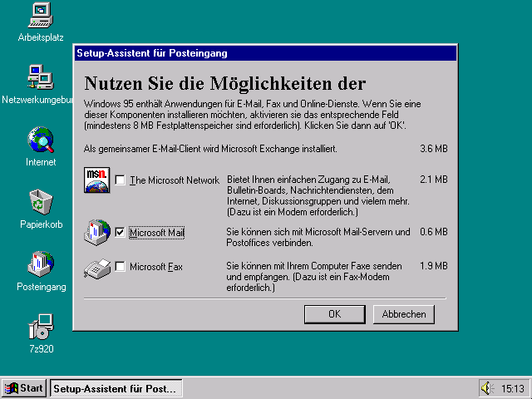Image resolution: width=532 pixels, height=399 pixels.
Task: Click the MSN logo icon in dialog
Action: 96,180
